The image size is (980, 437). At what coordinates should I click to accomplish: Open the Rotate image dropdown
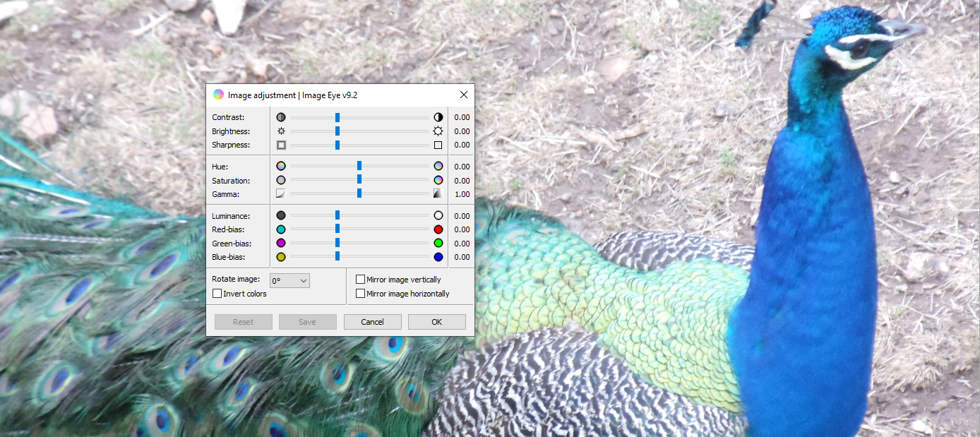point(290,280)
